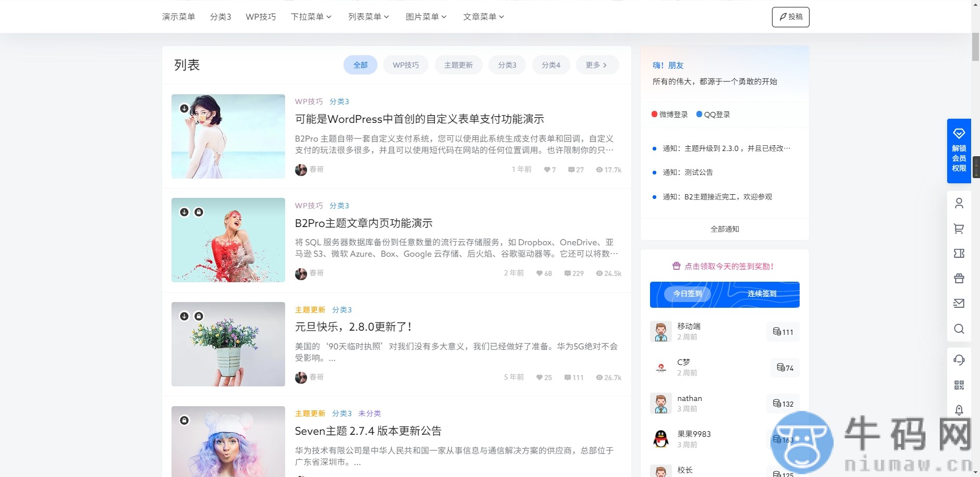Screen dimensions: 980x477
Task: Click the coupon ticket icon in sidebar
Action: [x=959, y=253]
